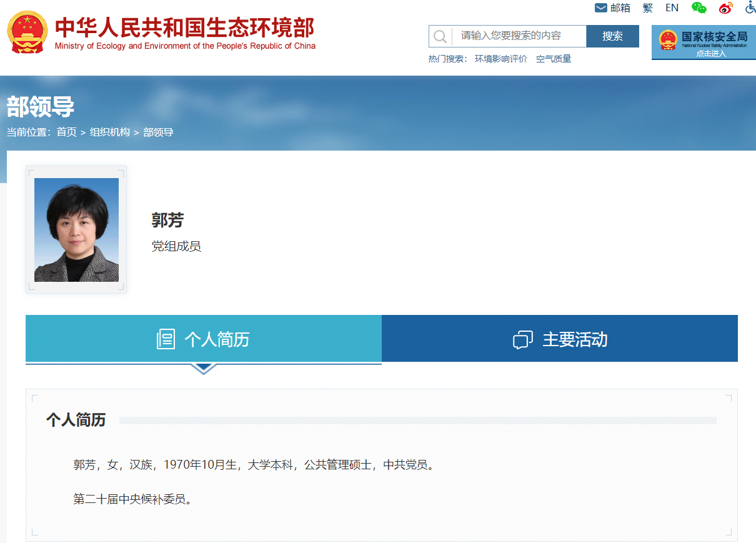This screenshot has width=756, height=543.
Task: Click hot search term 空气质量
Action: (554, 59)
